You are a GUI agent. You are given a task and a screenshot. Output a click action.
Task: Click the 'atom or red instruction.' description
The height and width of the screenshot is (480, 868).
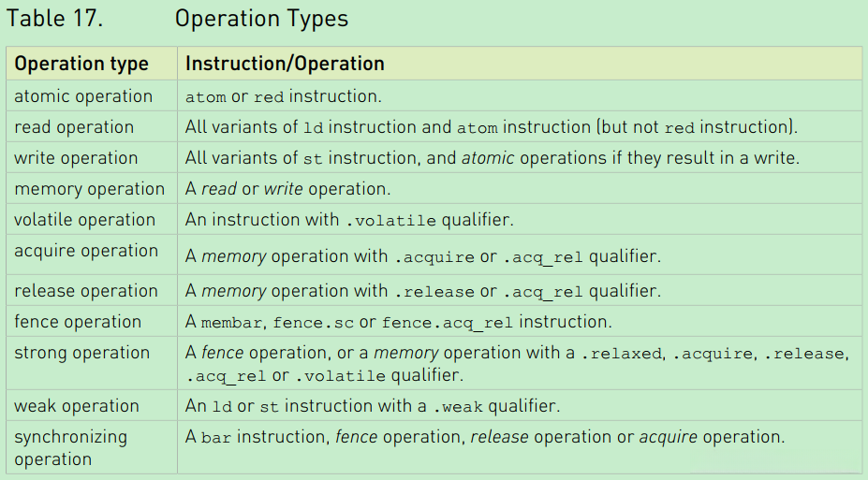[x=284, y=96]
